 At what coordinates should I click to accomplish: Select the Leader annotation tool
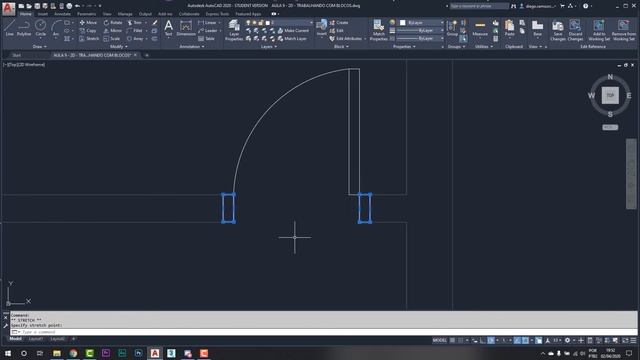click(x=208, y=31)
